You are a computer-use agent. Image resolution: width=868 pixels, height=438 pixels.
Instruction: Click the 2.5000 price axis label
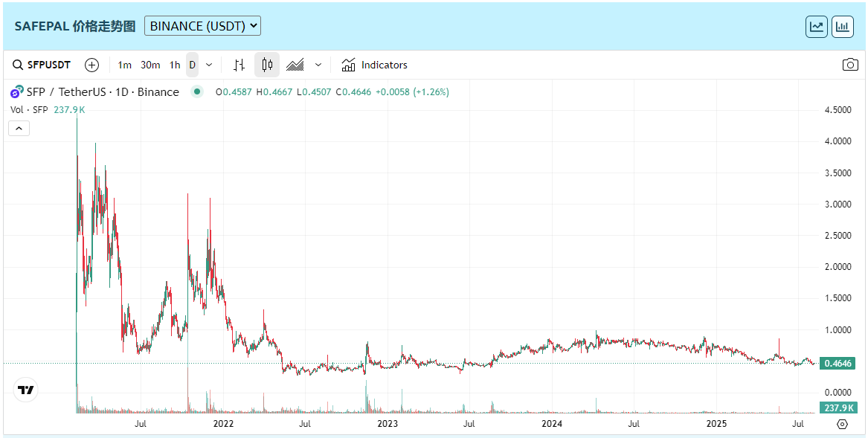coord(838,236)
